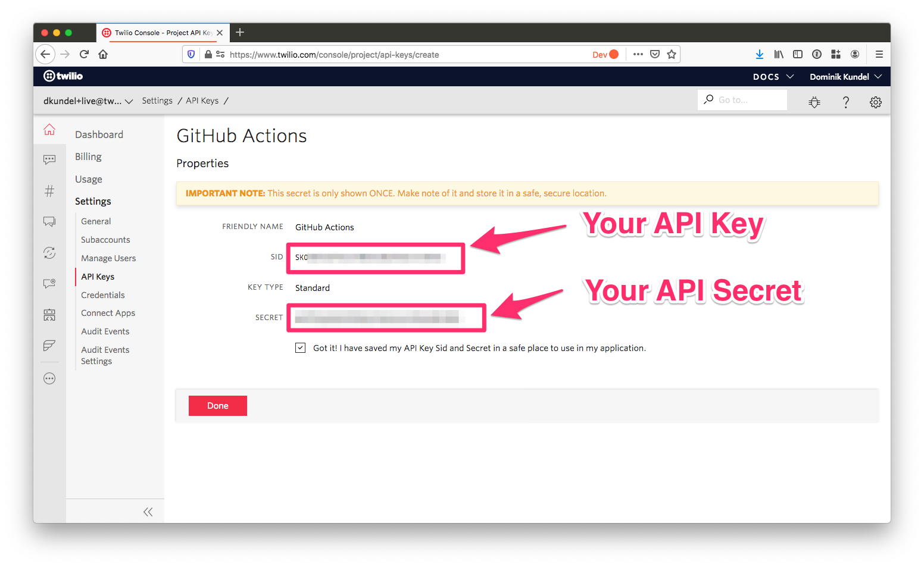Go to the browser home page icon
The height and width of the screenshot is (567, 924).
click(103, 54)
